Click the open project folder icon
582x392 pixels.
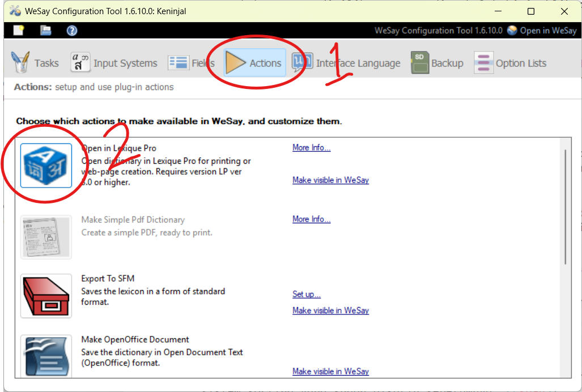coord(45,31)
